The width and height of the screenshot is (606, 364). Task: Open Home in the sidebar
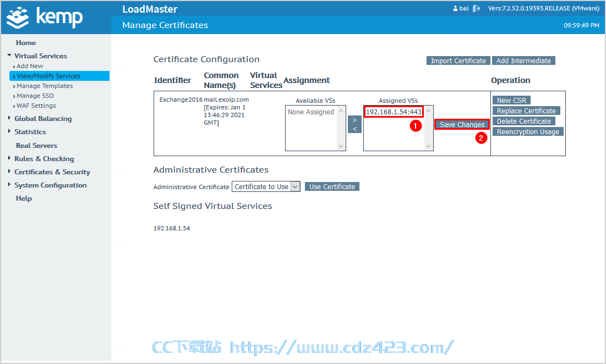(x=26, y=43)
